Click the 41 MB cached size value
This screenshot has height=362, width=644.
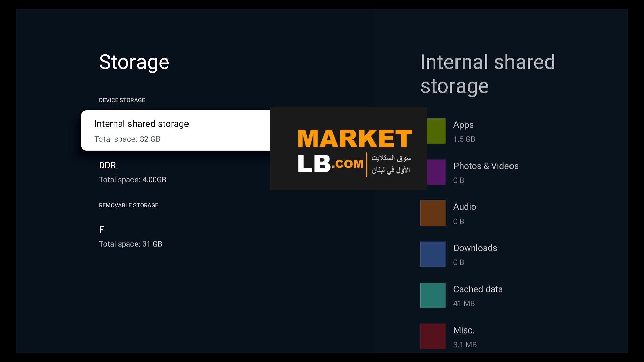point(464,304)
